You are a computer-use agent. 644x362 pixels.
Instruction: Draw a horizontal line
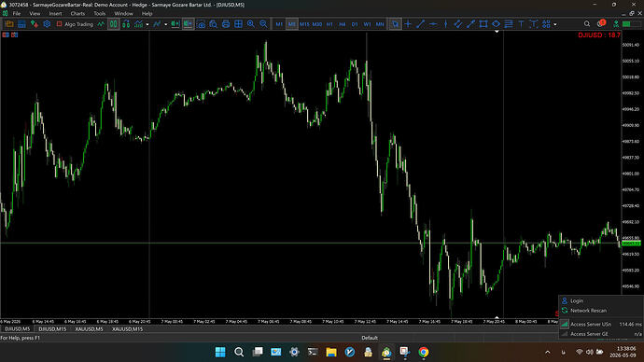[x=433, y=24]
